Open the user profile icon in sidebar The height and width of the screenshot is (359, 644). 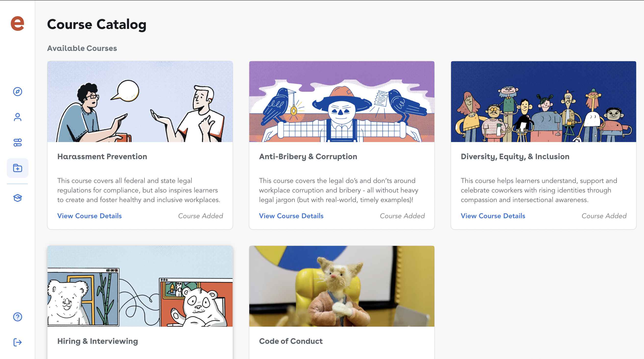[17, 117]
